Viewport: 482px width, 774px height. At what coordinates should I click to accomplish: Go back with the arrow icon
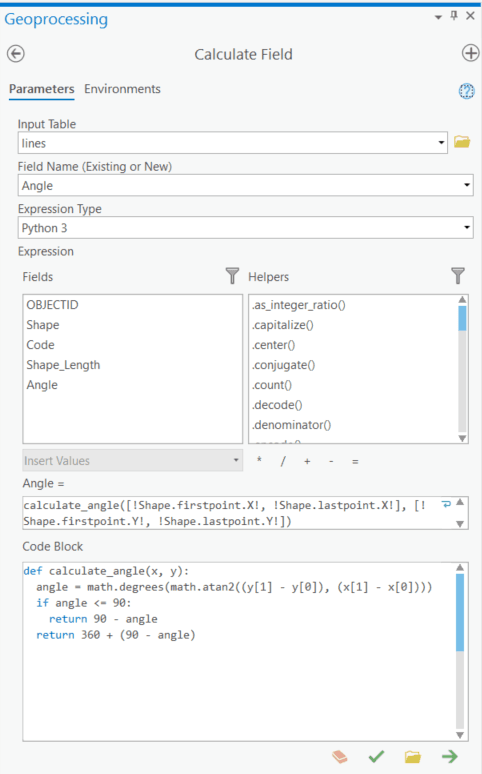[16, 54]
